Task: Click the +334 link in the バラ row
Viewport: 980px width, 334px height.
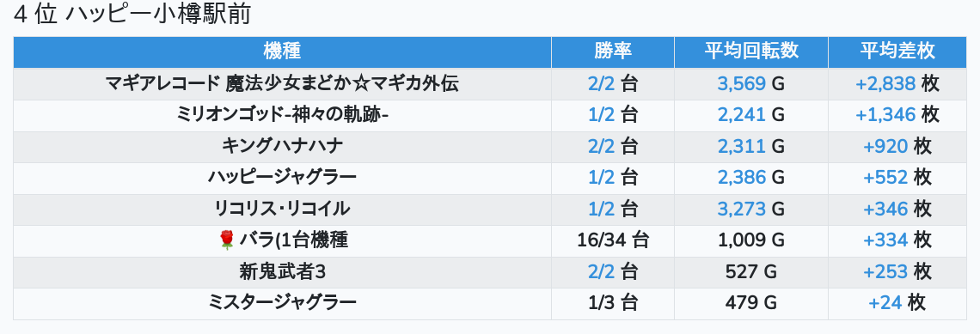Action: (885, 240)
